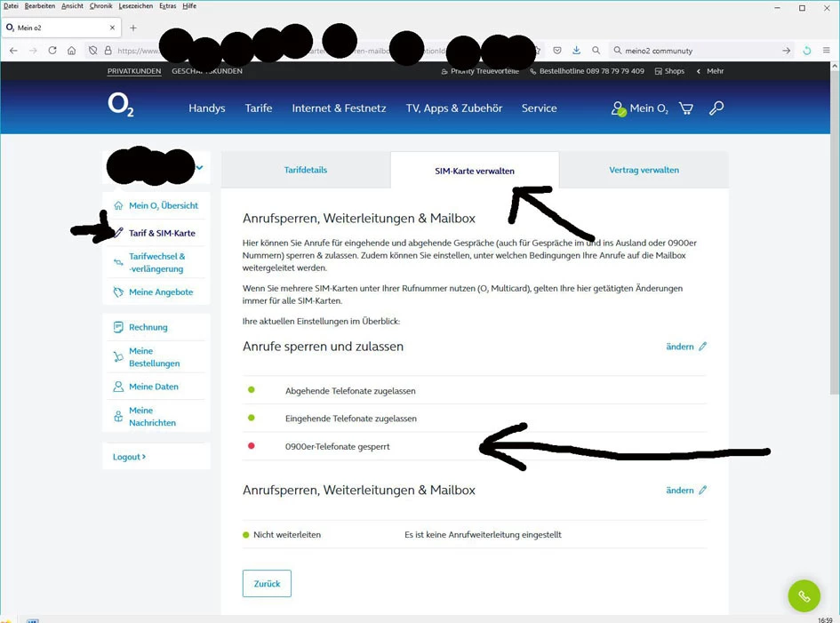Go back with the browser back arrow
The height and width of the screenshot is (623, 840).
coord(14,51)
